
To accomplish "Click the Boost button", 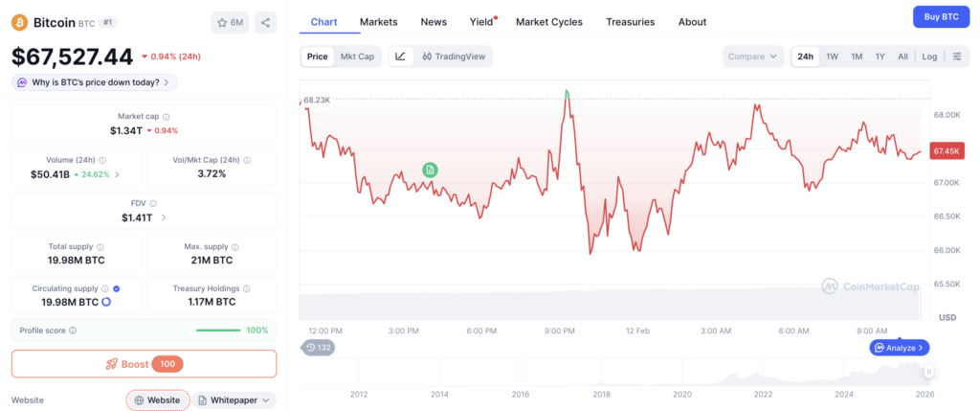I will 144,364.
